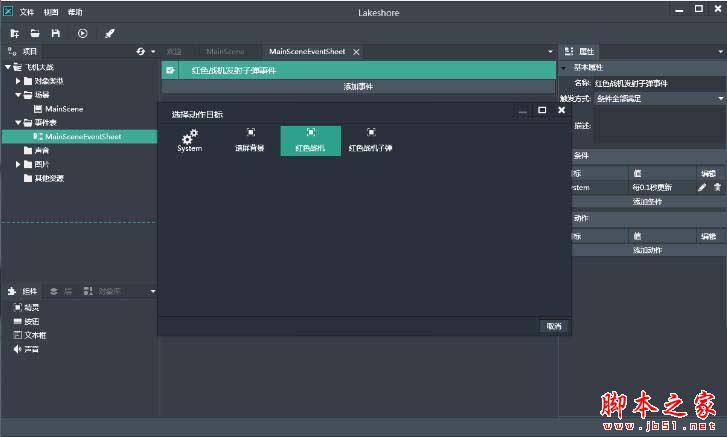Click the event icon beside 红色战机发射子弹事件
This screenshot has width=727, height=437.
click(170, 70)
